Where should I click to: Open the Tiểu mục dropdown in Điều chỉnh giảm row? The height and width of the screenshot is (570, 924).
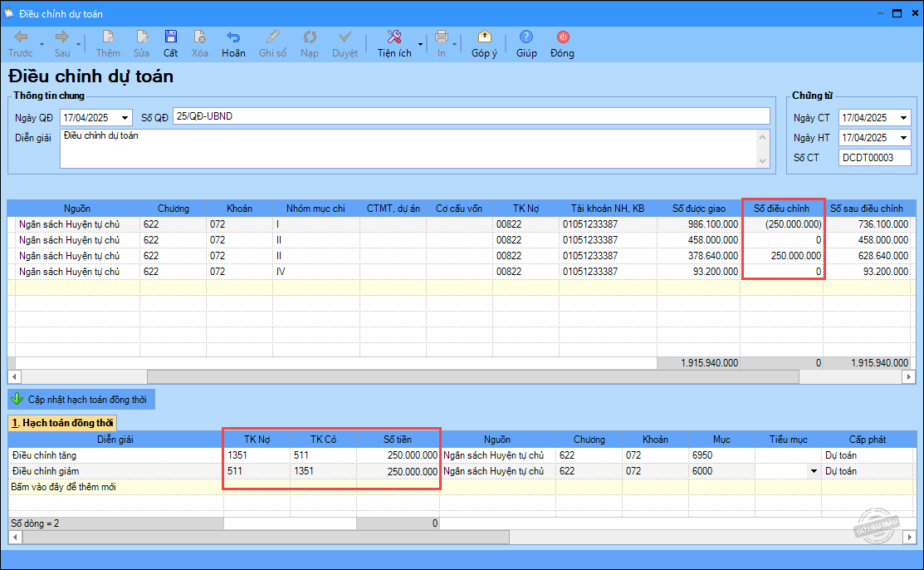(x=813, y=471)
